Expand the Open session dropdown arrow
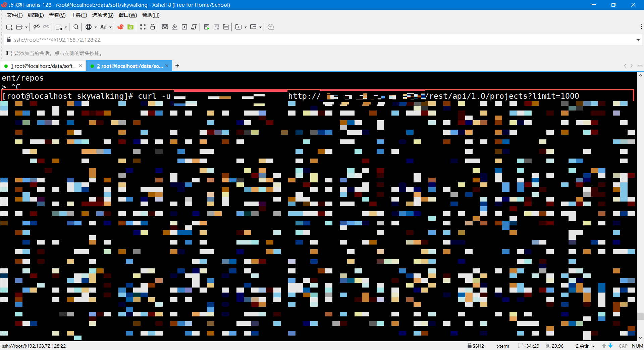 tap(26, 27)
